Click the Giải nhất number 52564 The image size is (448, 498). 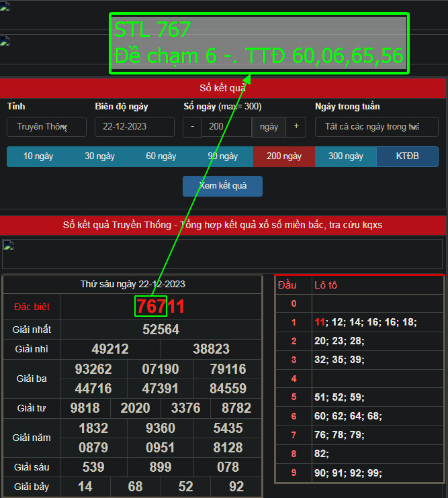[161, 330]
